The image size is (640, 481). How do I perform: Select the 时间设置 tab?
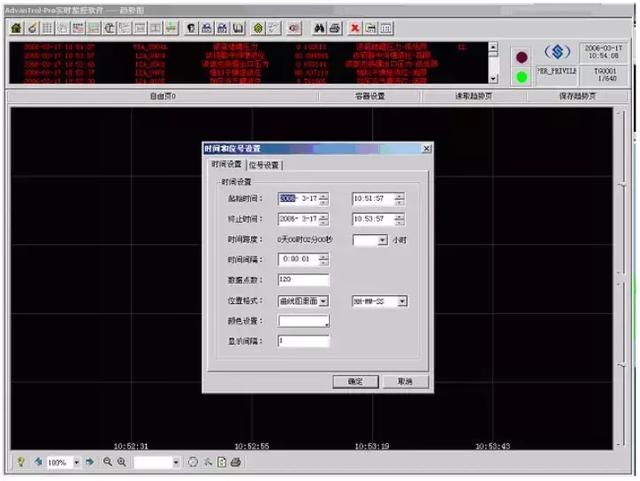click(x=227, y=164)
